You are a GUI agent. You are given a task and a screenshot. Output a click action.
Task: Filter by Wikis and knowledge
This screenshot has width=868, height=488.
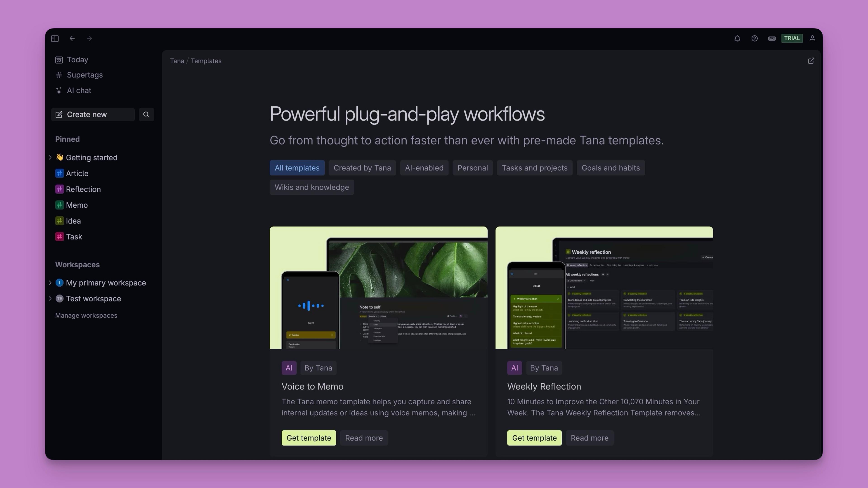[311, 187]
